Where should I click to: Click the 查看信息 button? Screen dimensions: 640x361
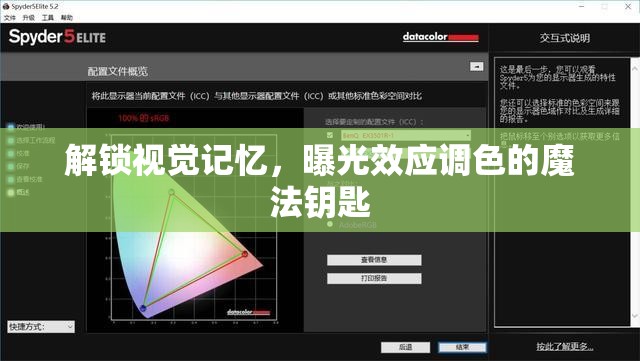click(374, 260)
